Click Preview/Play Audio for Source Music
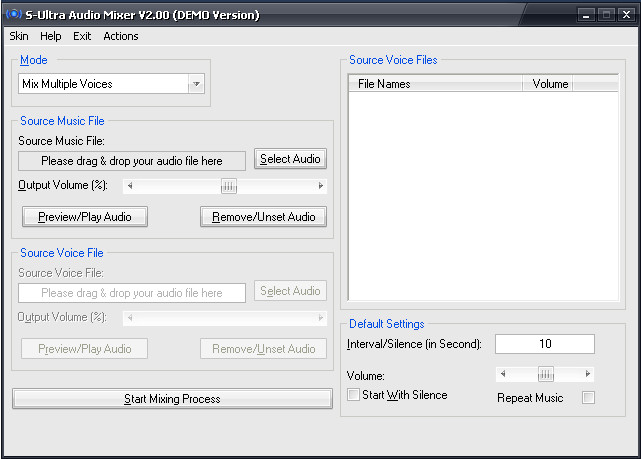Viewport: 641px width, 459px height. pos(85,217)
